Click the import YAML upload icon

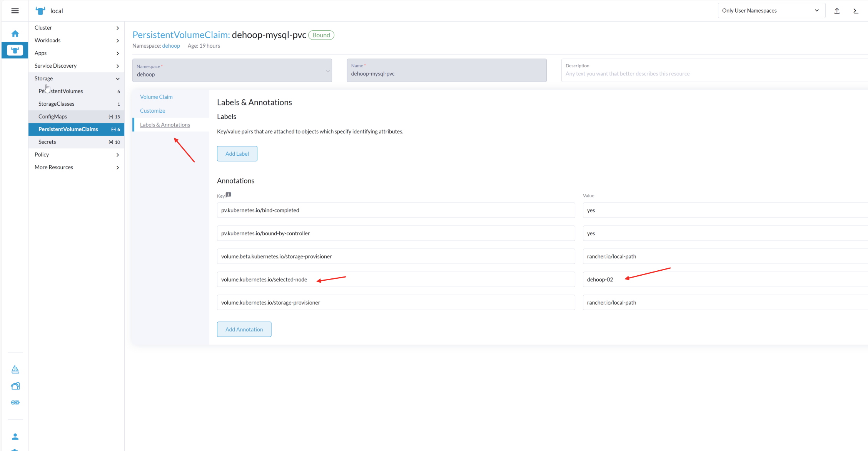coord(837,11)
